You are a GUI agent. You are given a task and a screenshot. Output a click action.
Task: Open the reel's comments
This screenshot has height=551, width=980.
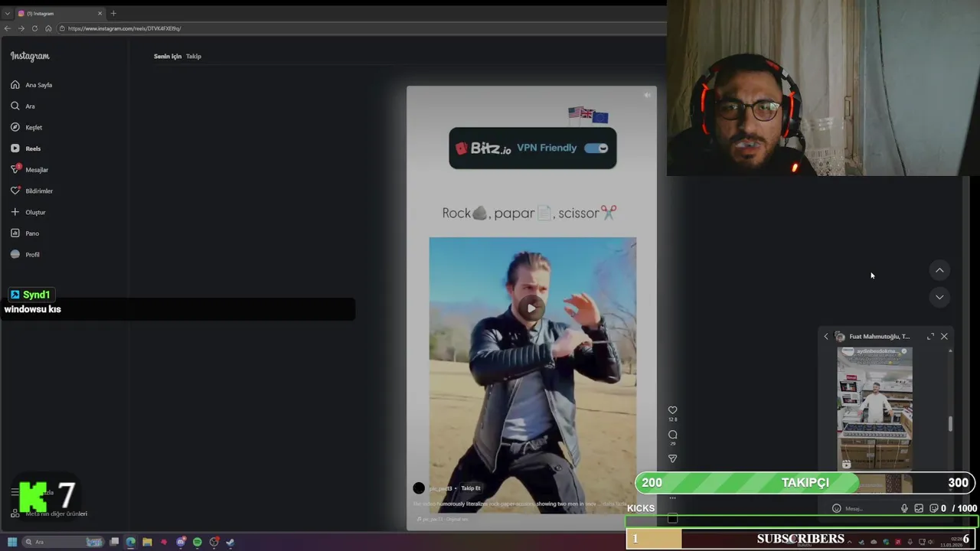click(x=672, y=435)
